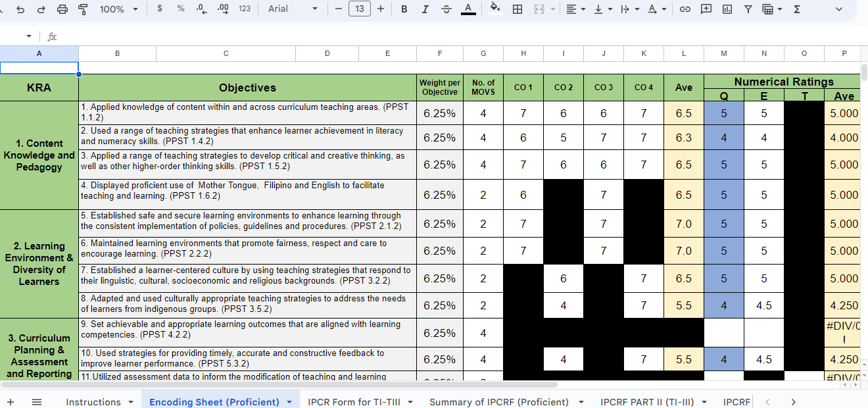
Task: Redo the last undone action
Action: tap(41, 9)
